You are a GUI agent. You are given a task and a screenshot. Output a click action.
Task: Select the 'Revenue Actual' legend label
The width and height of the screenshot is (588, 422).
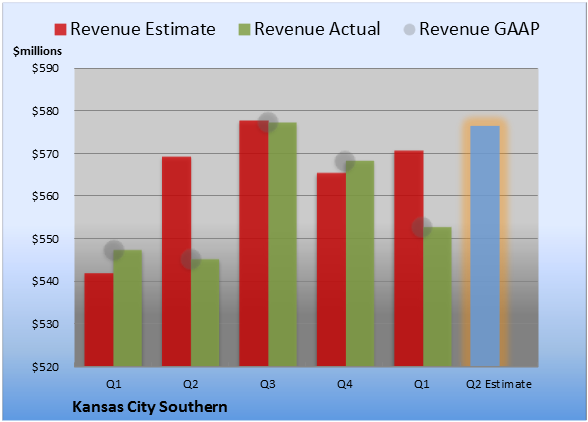[x=317, y=29]
